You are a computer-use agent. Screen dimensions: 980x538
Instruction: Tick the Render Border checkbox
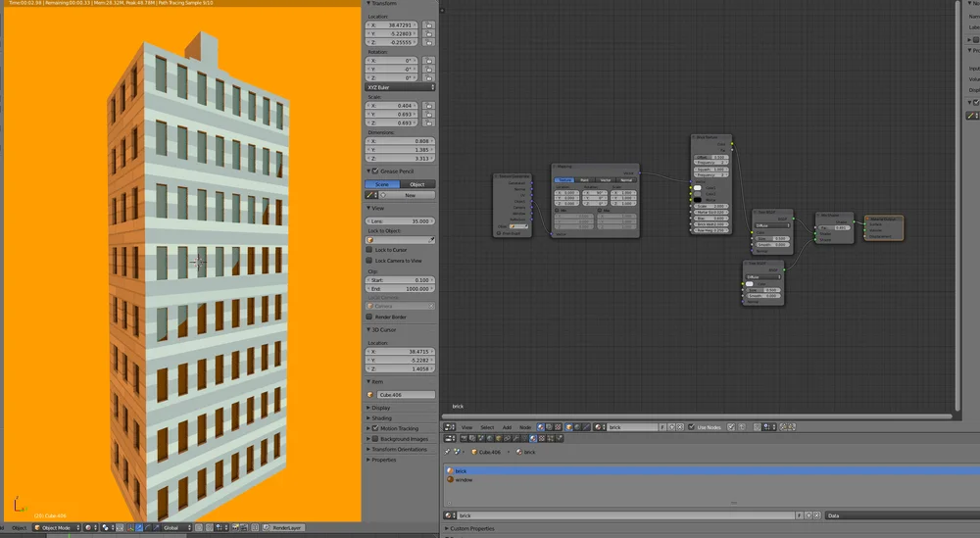tap(369, 317)
